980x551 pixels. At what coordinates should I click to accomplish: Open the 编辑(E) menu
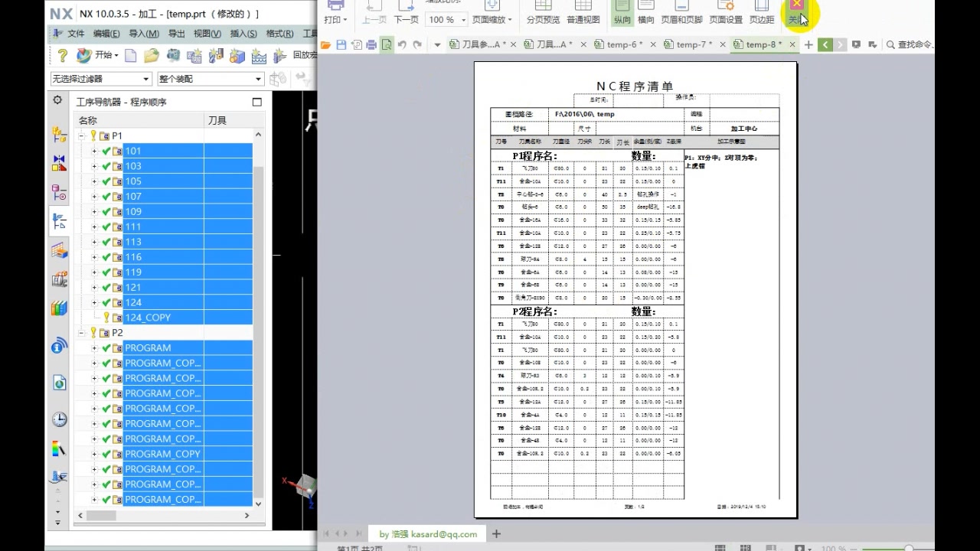click(106, 34)
